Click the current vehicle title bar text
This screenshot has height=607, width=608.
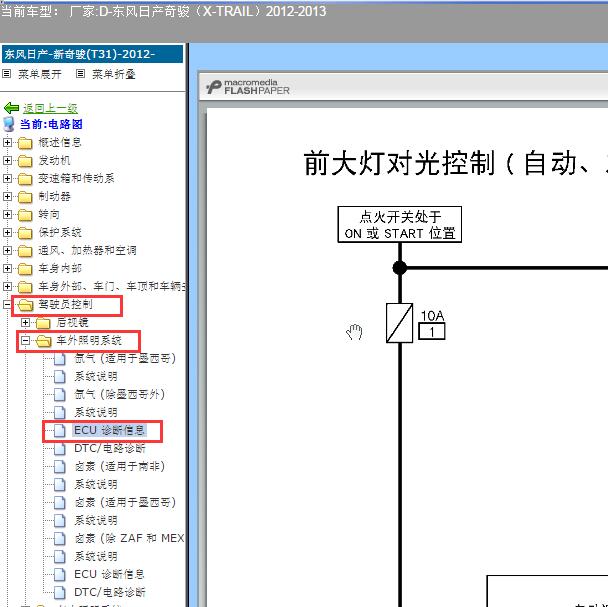pos(164,11)
